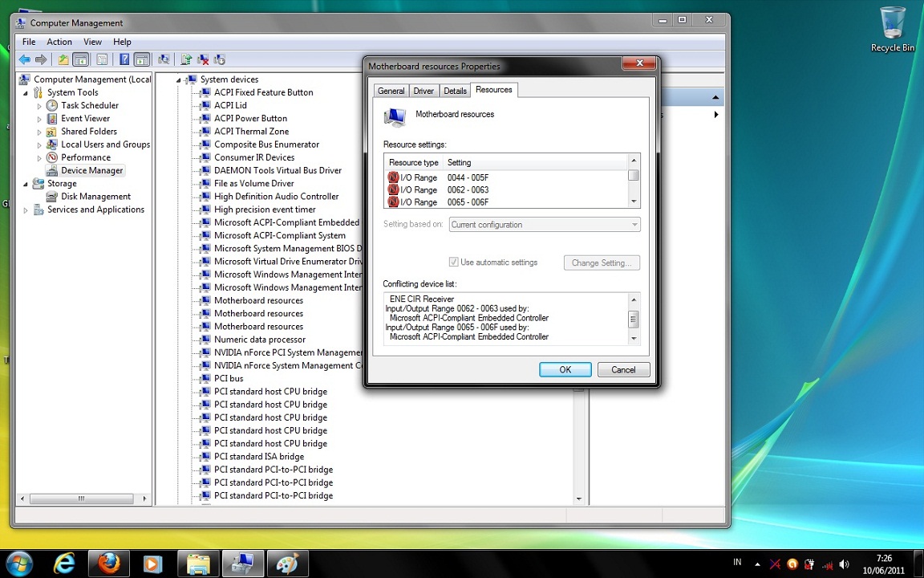Collapse the Storage tree node
Viewport: 924px width, 578px height.
pos(26,184)
